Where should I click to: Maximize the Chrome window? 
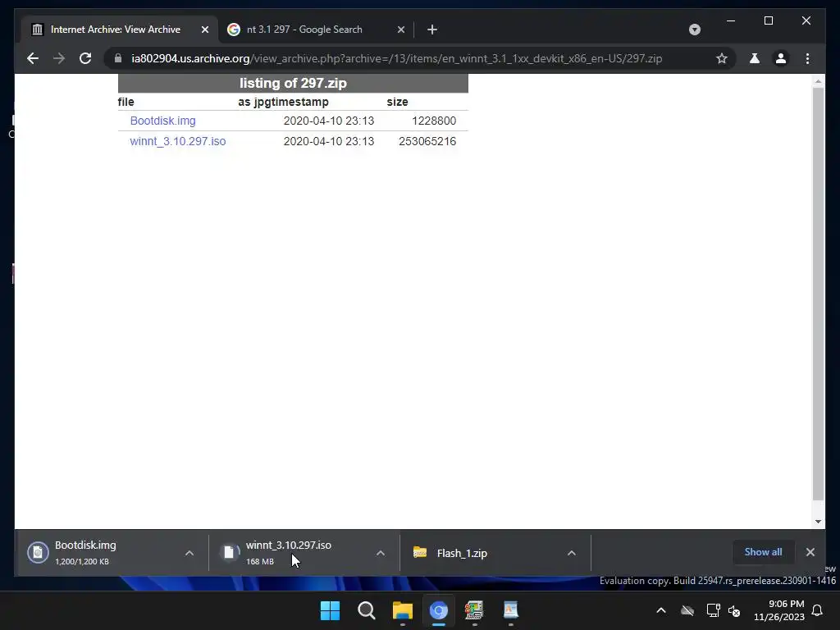pyautogui.click(x=768, y=21)
